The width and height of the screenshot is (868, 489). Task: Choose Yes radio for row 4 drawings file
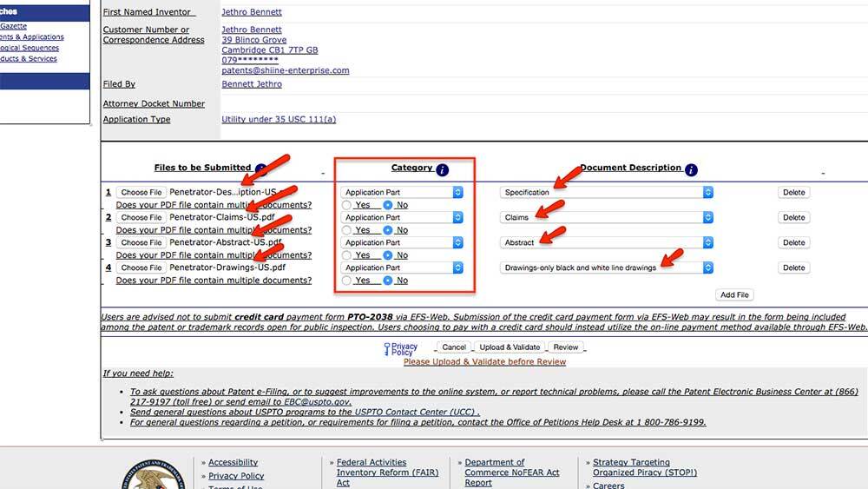[x=347, y=281]
